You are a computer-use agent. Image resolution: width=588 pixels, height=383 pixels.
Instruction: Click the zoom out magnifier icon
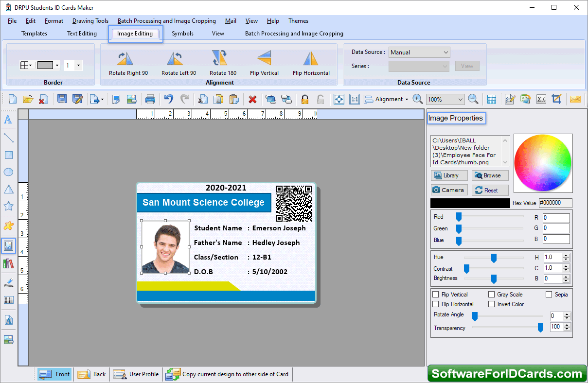473,99
